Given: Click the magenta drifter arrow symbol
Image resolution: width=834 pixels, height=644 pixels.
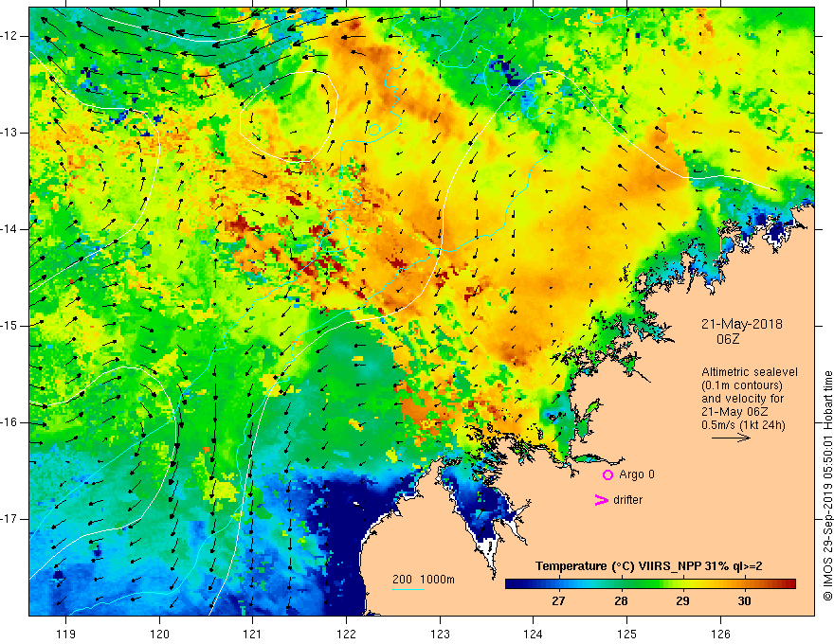Looking at the screenshot, I should [601, 500].
